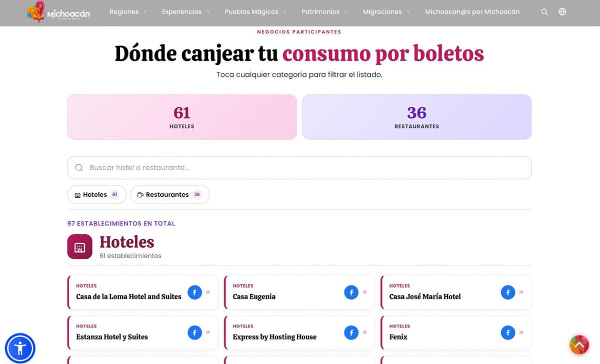
Task: Open Facebook icon for Fenix
Action: [508, 333]
